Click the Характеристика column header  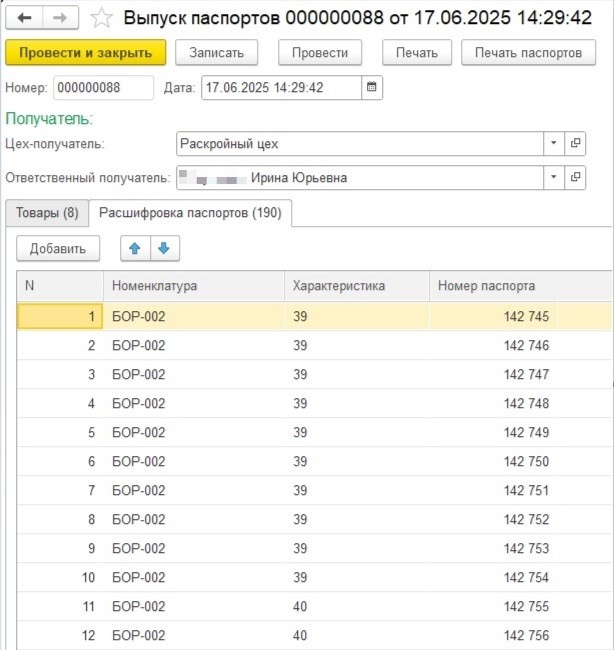[338, 286]
